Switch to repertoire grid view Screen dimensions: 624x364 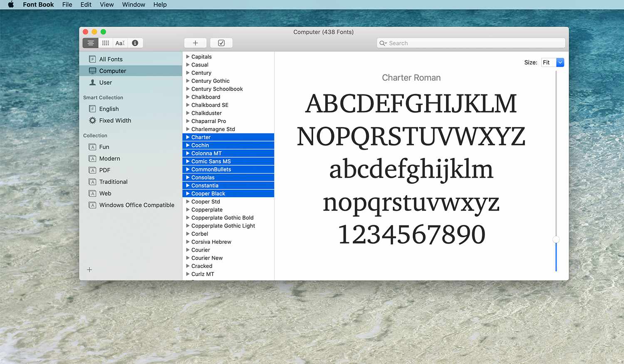(106, 43)
